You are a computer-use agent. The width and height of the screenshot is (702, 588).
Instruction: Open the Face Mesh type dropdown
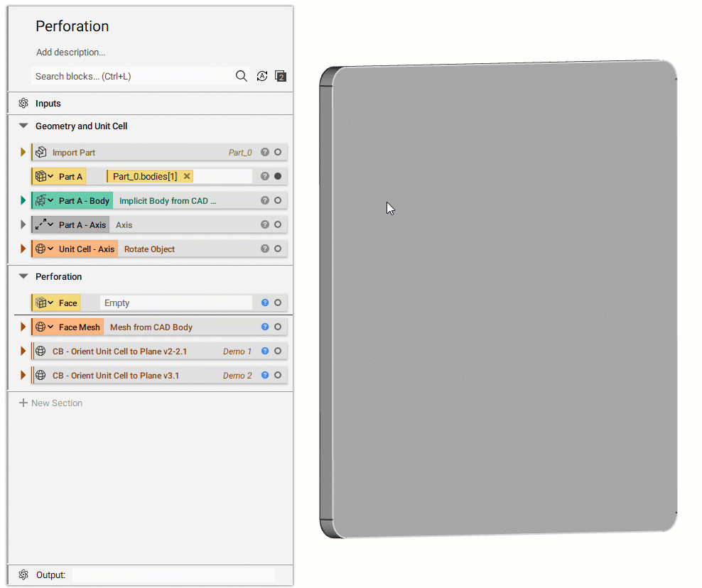click(x=50, y=327)
